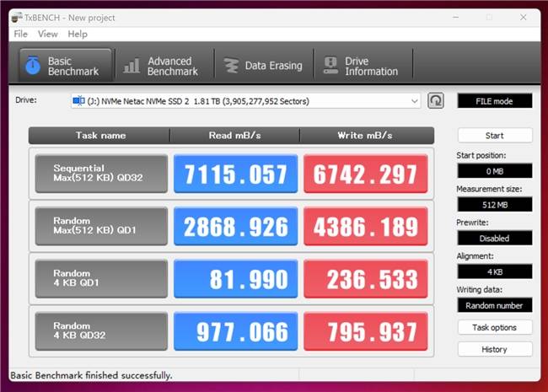Click the Random 4 KB QD32 task button

101,330
